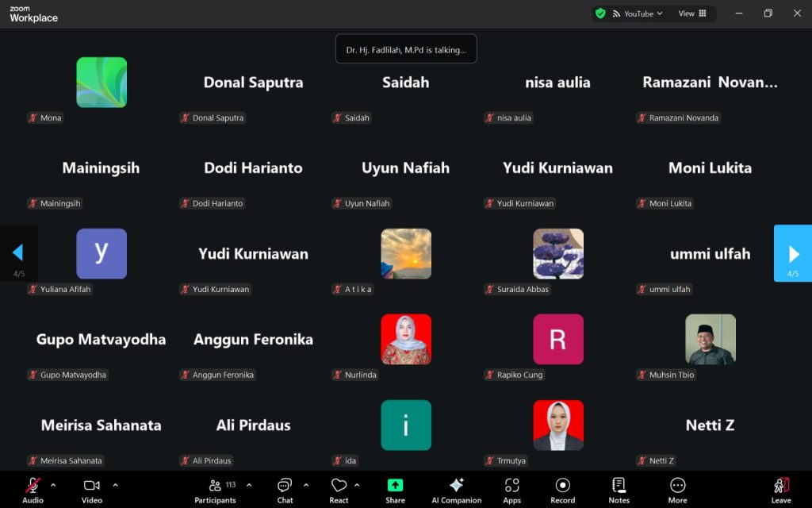
Task: Start screen sharing with Share
Action: pos(395,490)
